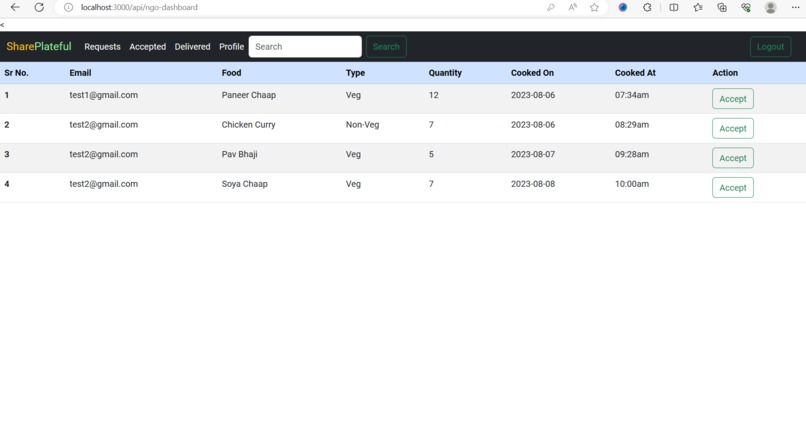Click the Action column header
Viewport: 806px width, 422px height.
tap(725, 73)
